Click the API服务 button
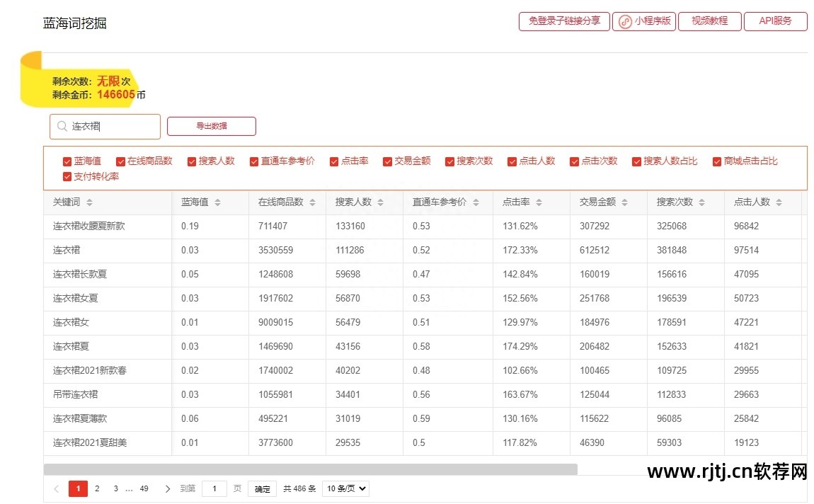This screenshot has width=814, height=504. coord(775,21)
